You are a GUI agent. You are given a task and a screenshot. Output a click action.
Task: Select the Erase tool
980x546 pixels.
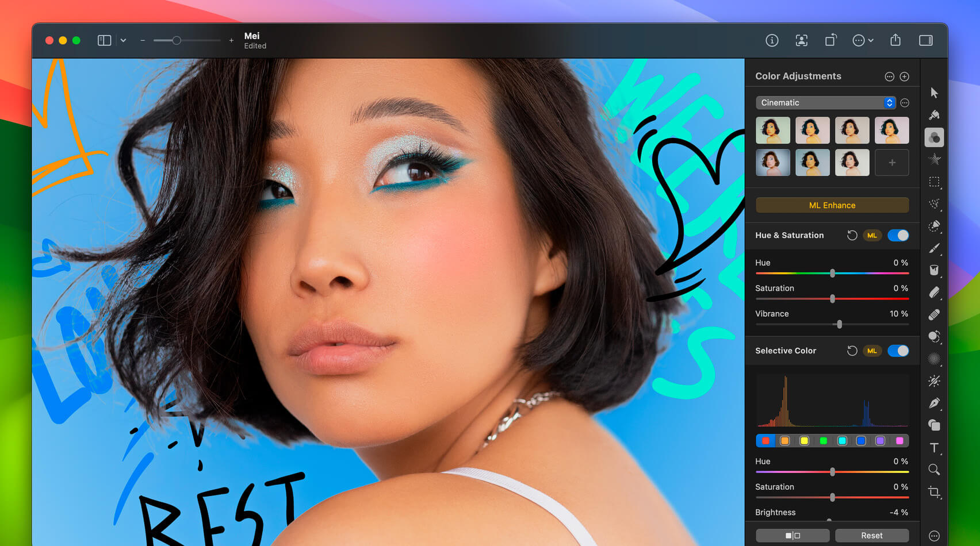[934, 293]
